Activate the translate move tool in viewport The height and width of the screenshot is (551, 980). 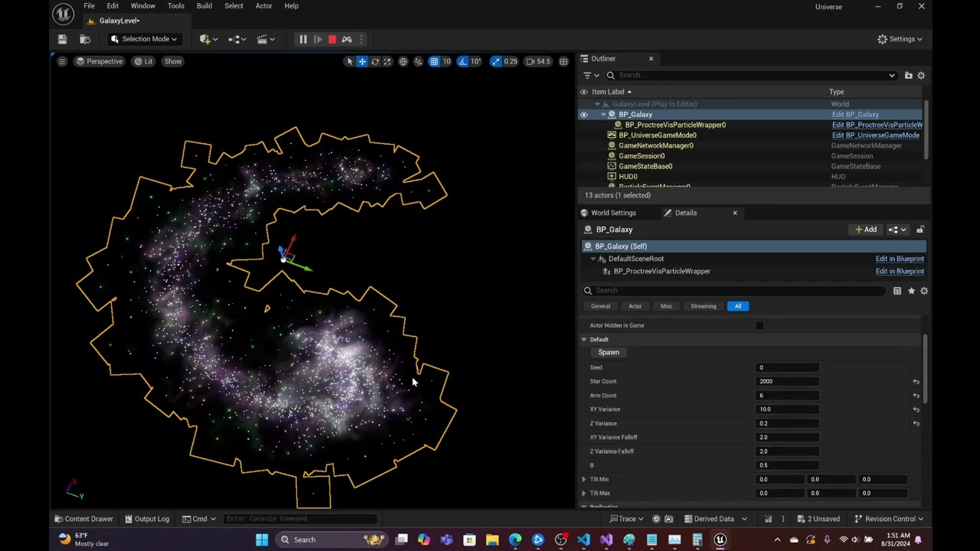[362, 61]
